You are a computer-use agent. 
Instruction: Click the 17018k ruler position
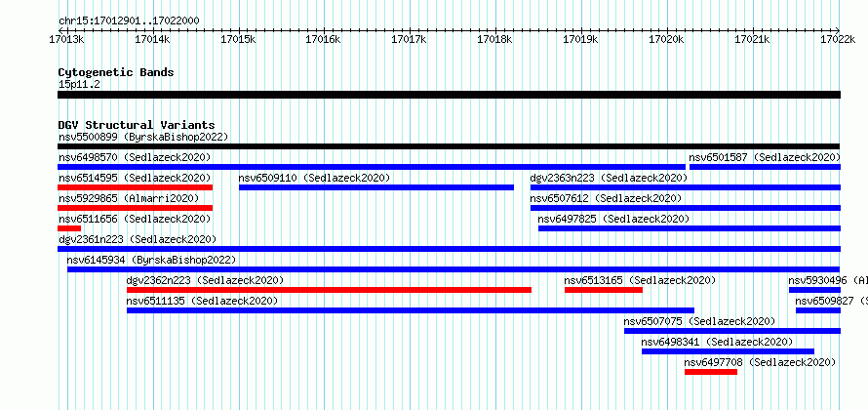point(494,39)
